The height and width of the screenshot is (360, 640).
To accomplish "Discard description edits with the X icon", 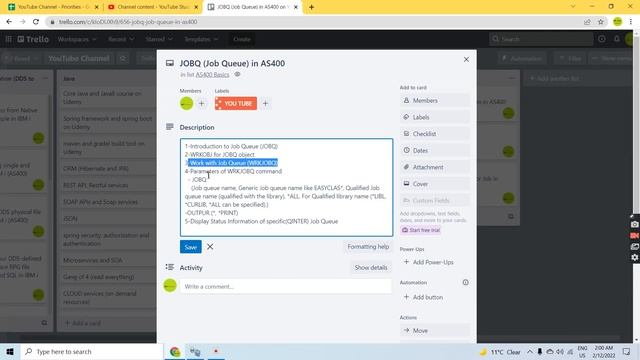I will (x=210, y=247).
